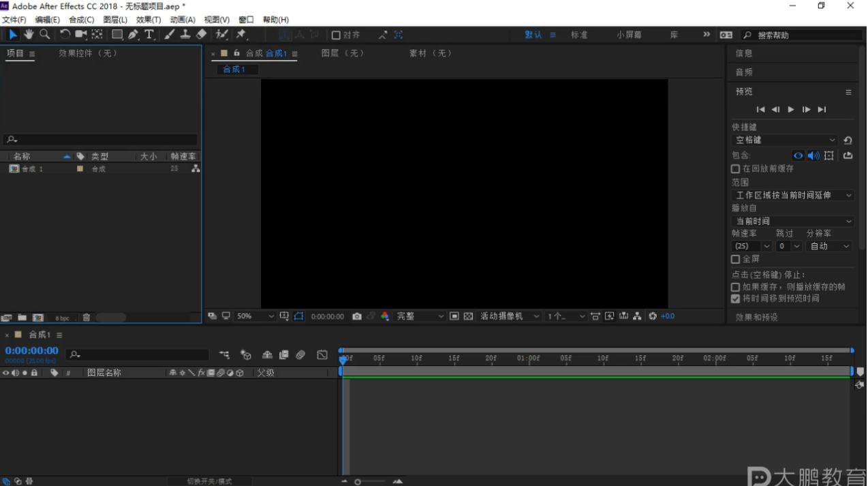The height and width of the screenshot is (486, 868).
Task: Select the Hand tool in toolbar
Action: (29, 35)
